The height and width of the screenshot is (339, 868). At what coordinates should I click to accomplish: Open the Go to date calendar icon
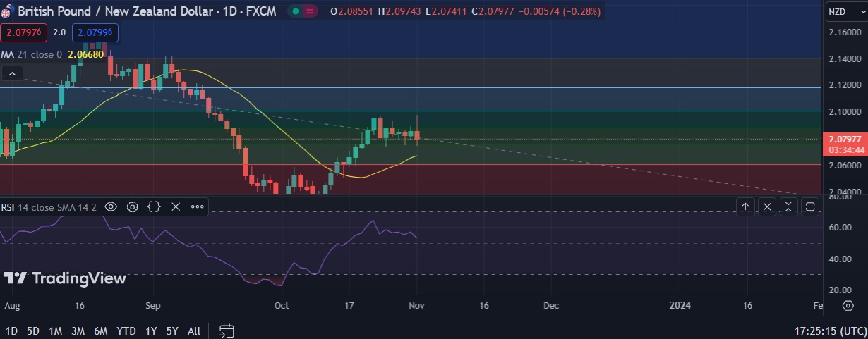click(x=227, y=331)
